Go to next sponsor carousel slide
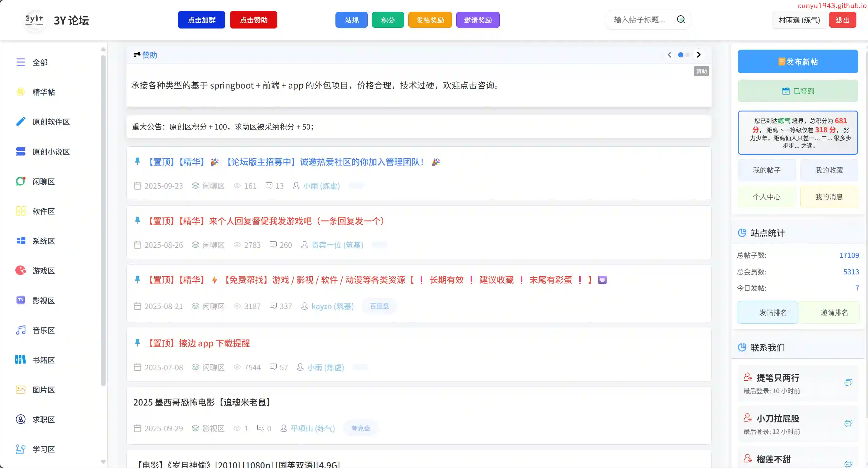The width and height of the screenshot is (868, 468). pos(699,55)
